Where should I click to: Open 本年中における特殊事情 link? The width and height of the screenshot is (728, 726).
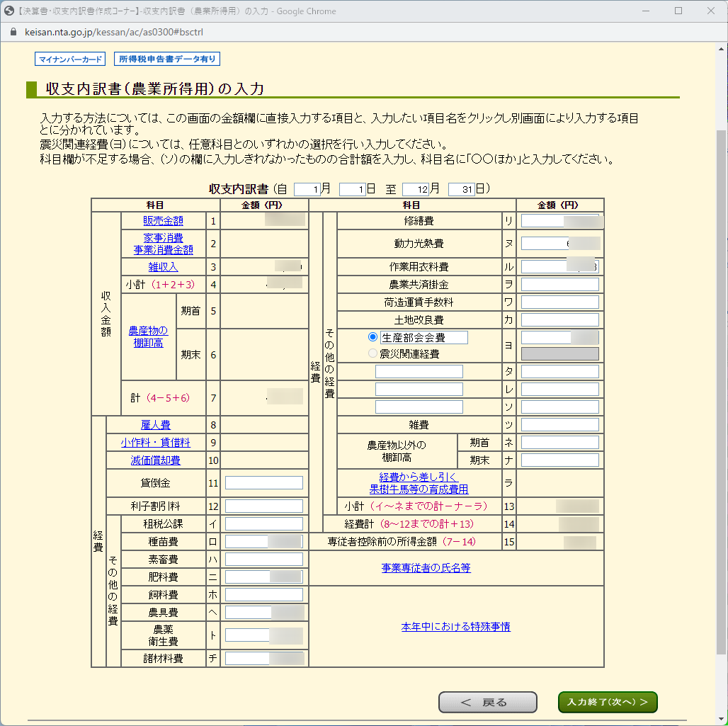click(455, 627)
